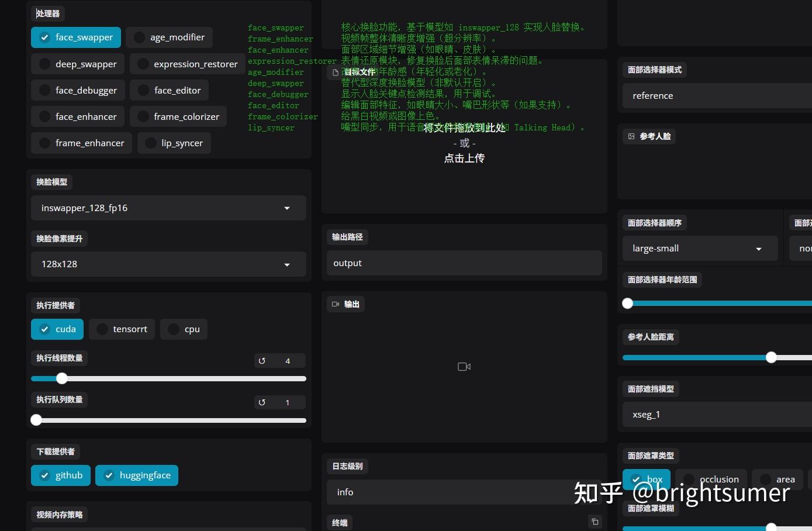Enable the lip_syncer processor
Viewport: 812px width, 531px height.
174,143
